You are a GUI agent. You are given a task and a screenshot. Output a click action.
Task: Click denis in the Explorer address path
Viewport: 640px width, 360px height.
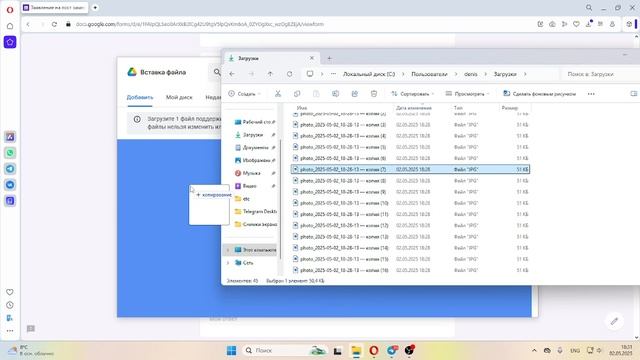tap(471, 74)
